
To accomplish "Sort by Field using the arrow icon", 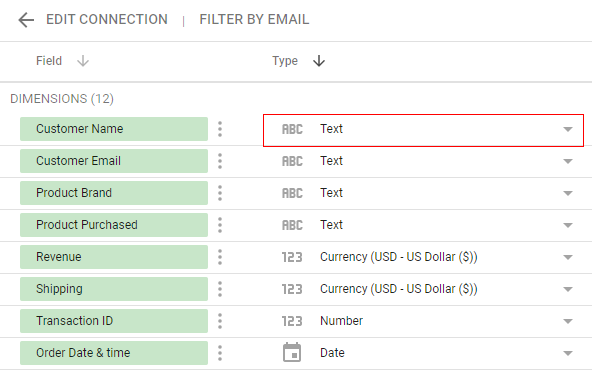I will tap(83, 61).
